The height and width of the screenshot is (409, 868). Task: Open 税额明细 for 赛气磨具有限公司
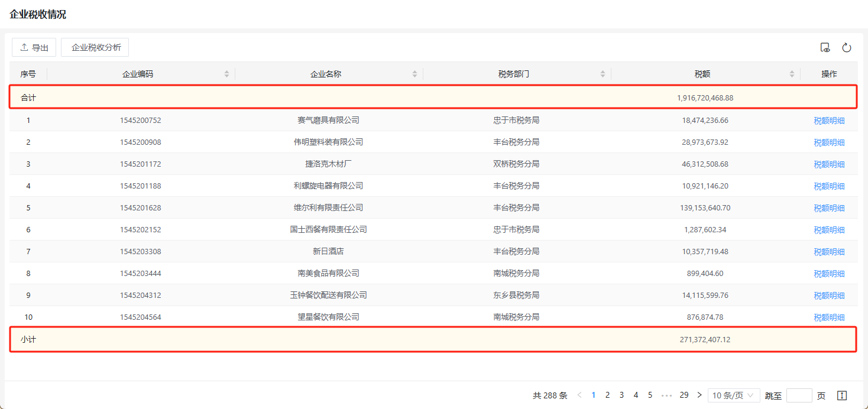[x=829, y=121]
